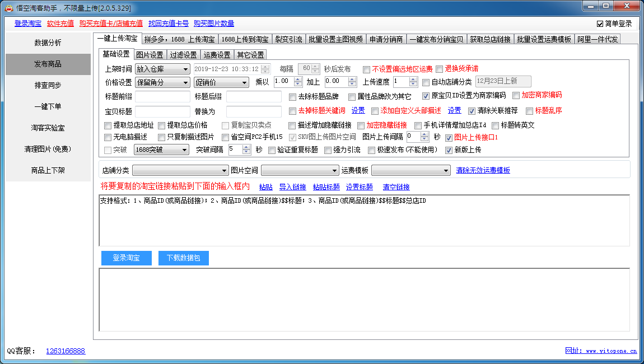
Task: Open the 促销价 dropdown
Action: 221,82
